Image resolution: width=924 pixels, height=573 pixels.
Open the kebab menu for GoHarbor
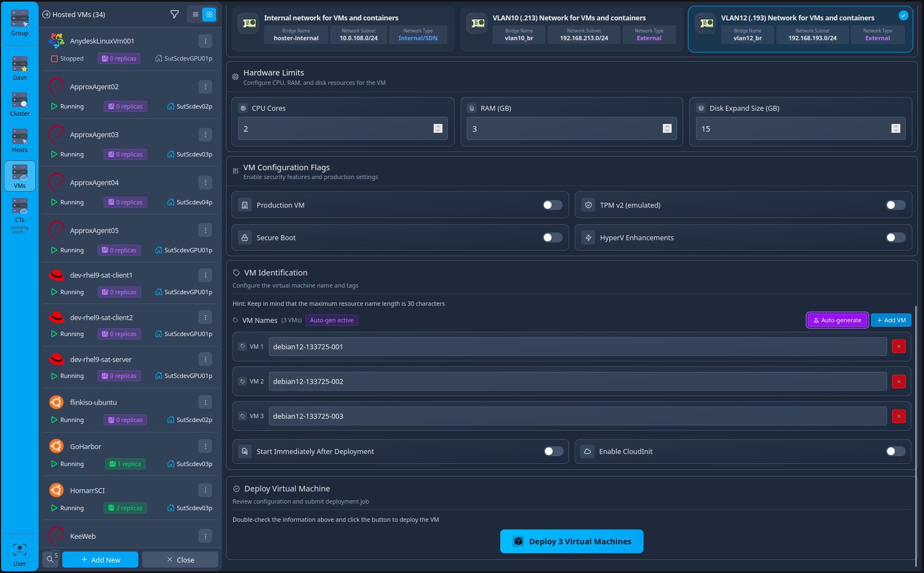click(206, 446)
